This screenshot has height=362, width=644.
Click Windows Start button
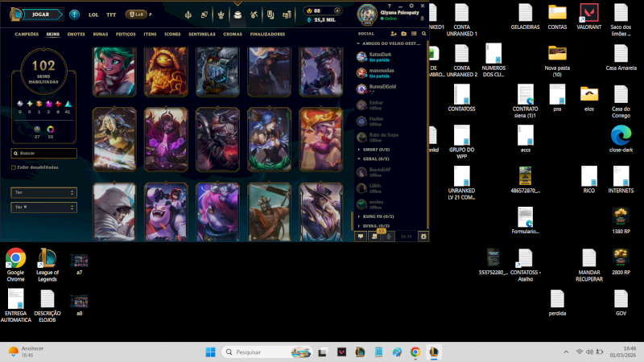tap(210, 352)
